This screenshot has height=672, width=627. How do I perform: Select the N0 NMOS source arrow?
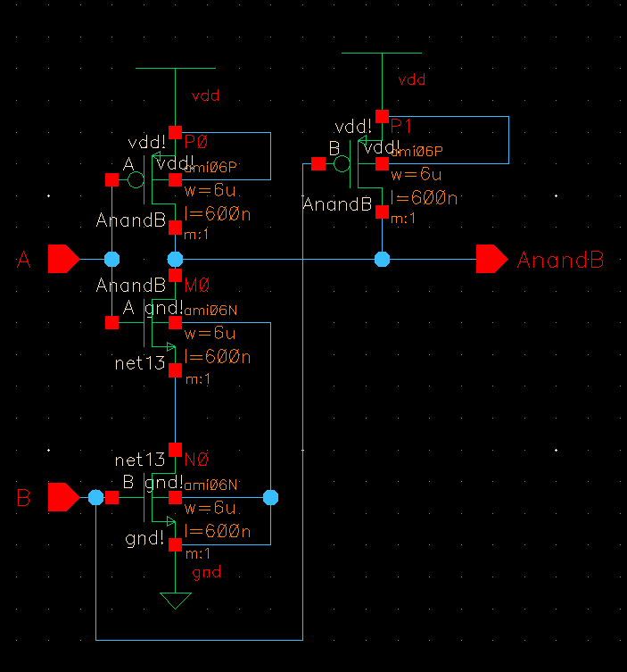(170, 521)
